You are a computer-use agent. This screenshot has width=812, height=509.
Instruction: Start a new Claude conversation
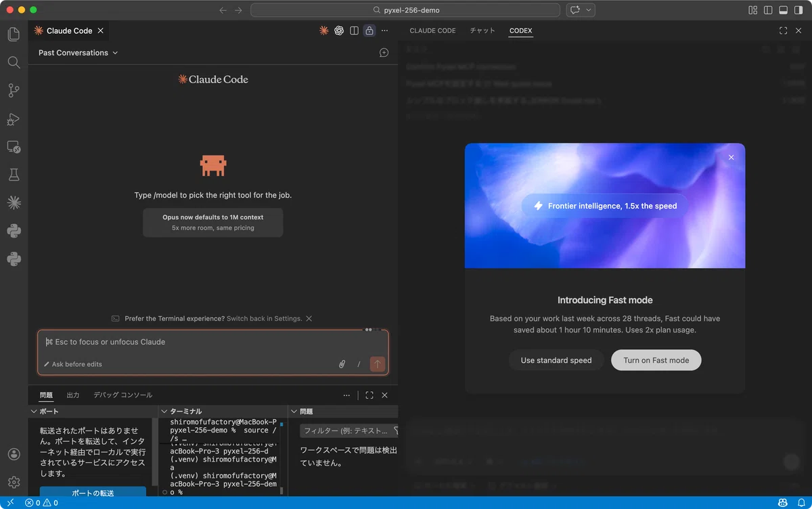coord(384,53)
